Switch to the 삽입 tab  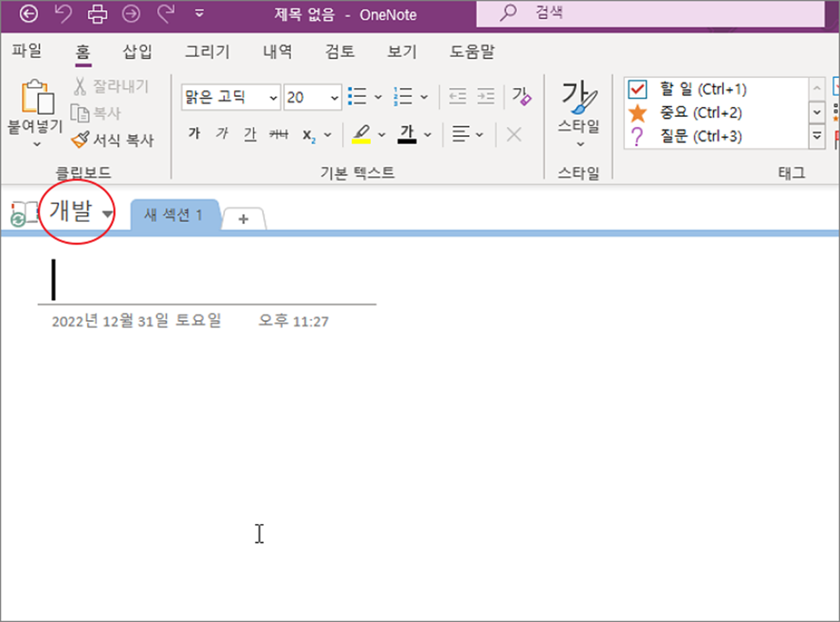(138, 52)
